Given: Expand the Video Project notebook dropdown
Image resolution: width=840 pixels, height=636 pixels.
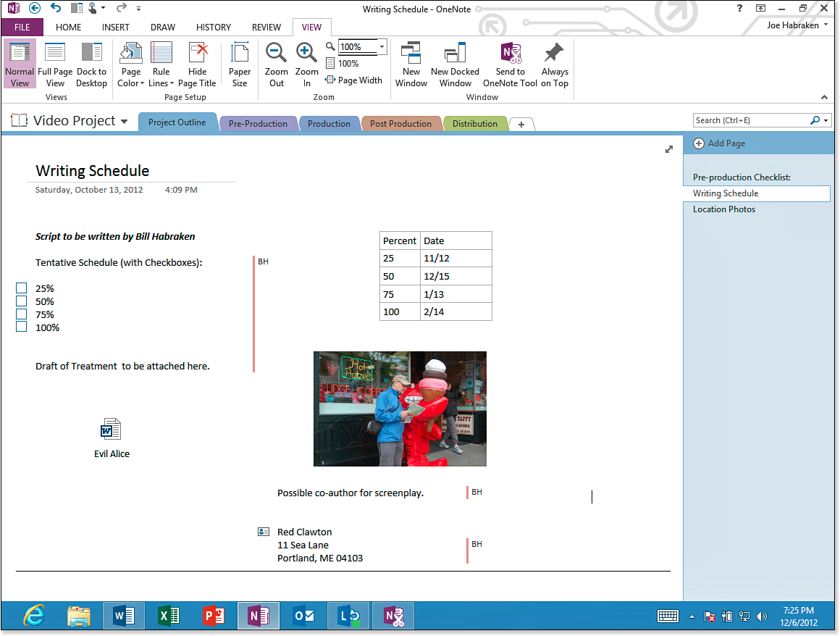Looking at the screenshot, I should click(x=125, y=122).
